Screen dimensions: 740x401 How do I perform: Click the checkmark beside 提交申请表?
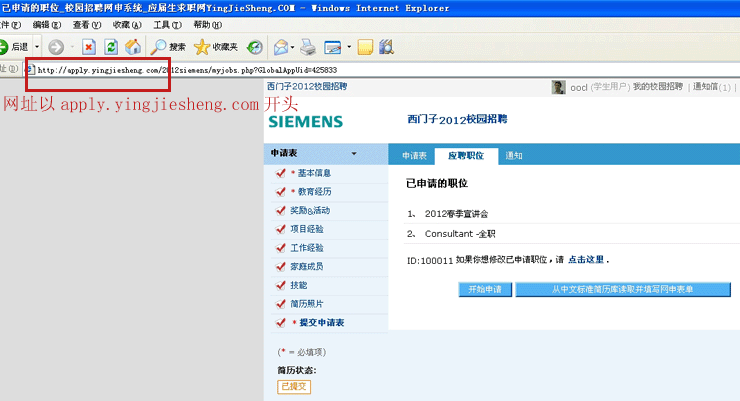(x=281, y=323)
